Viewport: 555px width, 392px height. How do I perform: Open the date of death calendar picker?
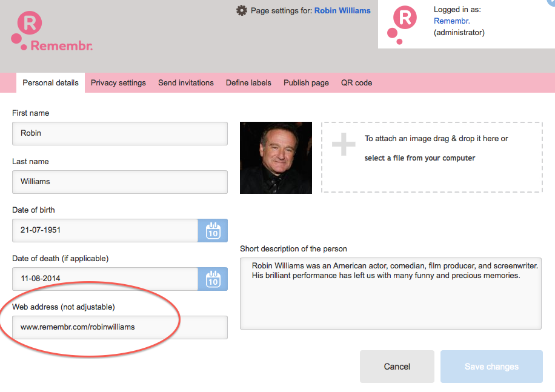[x=213, y=279]
